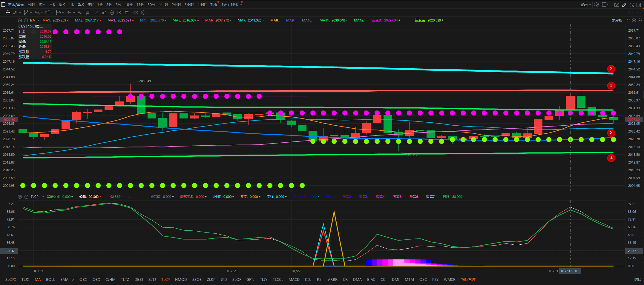
Task: Toggle drawing visibility eye-circle icon
Action: (119, 13)
